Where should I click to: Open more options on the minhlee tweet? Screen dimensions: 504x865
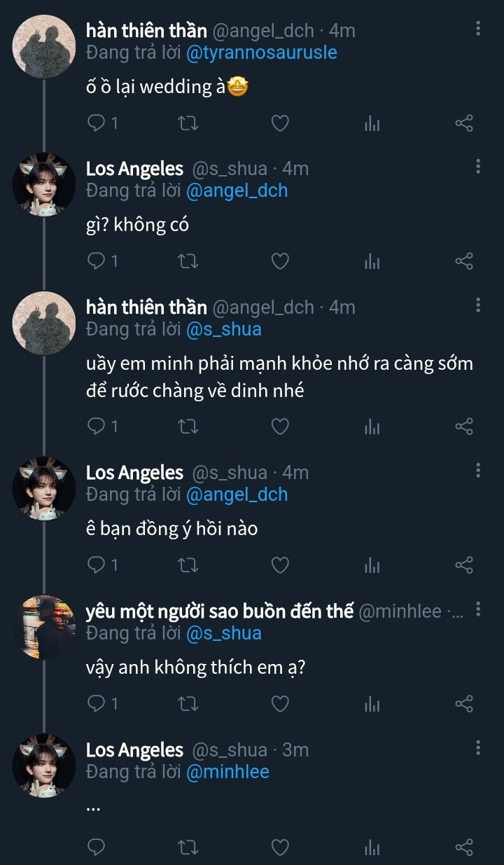coord(478,609)
